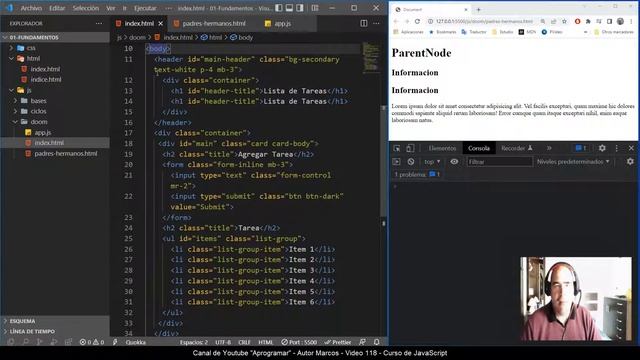Toggle the secondary side bar layout icon

(300, 8)
